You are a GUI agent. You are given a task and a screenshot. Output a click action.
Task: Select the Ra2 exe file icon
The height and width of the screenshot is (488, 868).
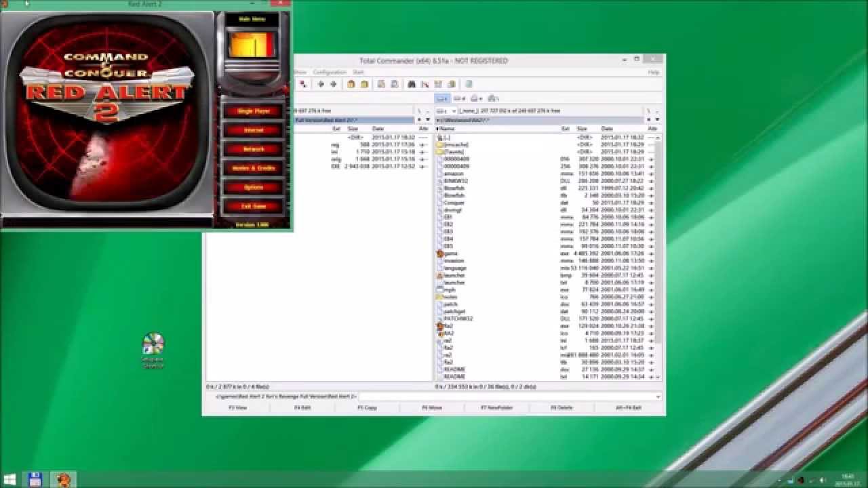440,326
